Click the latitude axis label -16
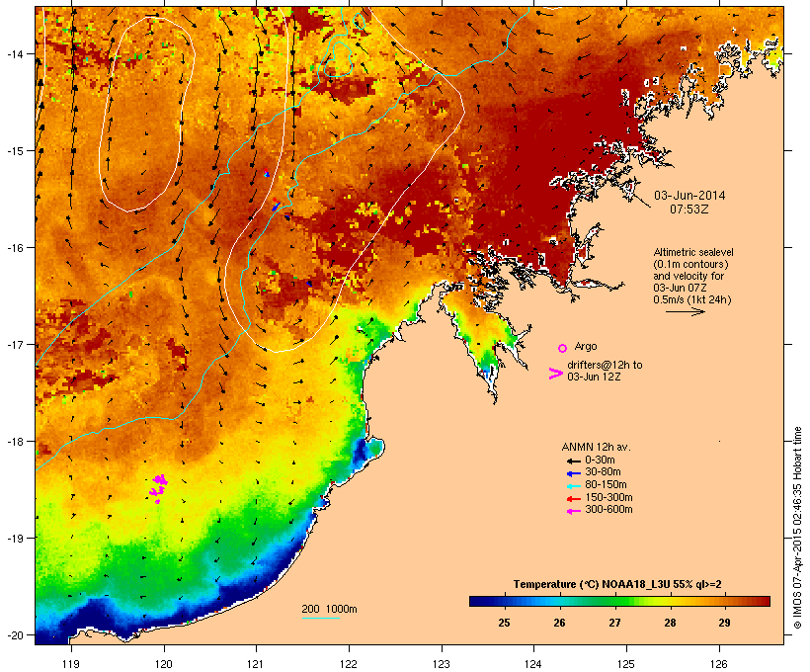Viewport: 810px width, 672px height. 14,248
